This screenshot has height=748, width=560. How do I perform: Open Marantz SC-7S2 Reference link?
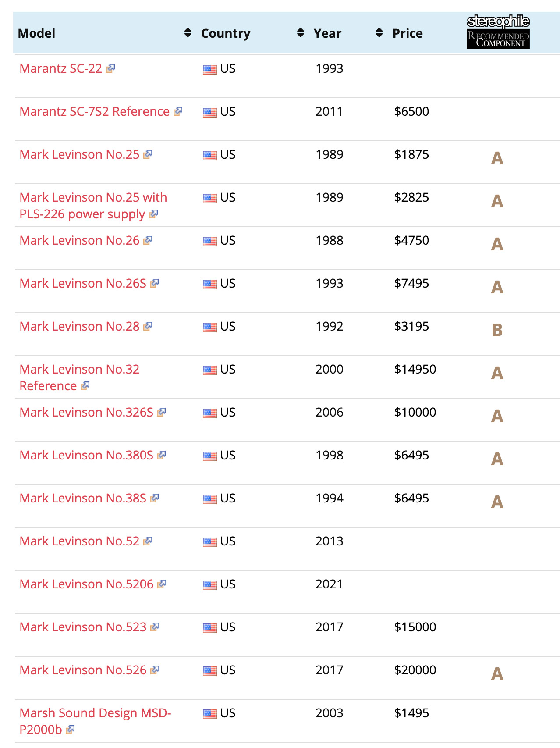coord(94,111)
